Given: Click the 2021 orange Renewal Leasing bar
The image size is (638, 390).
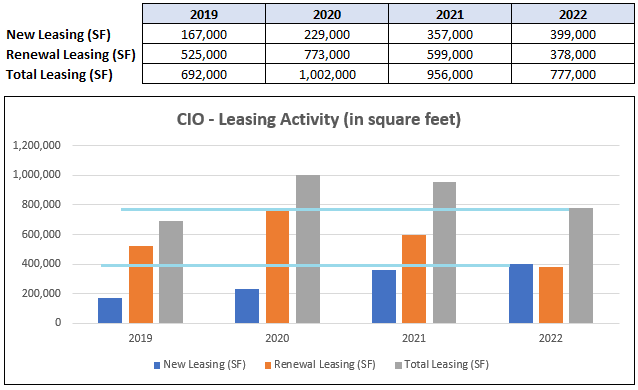Looking at the screenshot, I should coord(414,279).
